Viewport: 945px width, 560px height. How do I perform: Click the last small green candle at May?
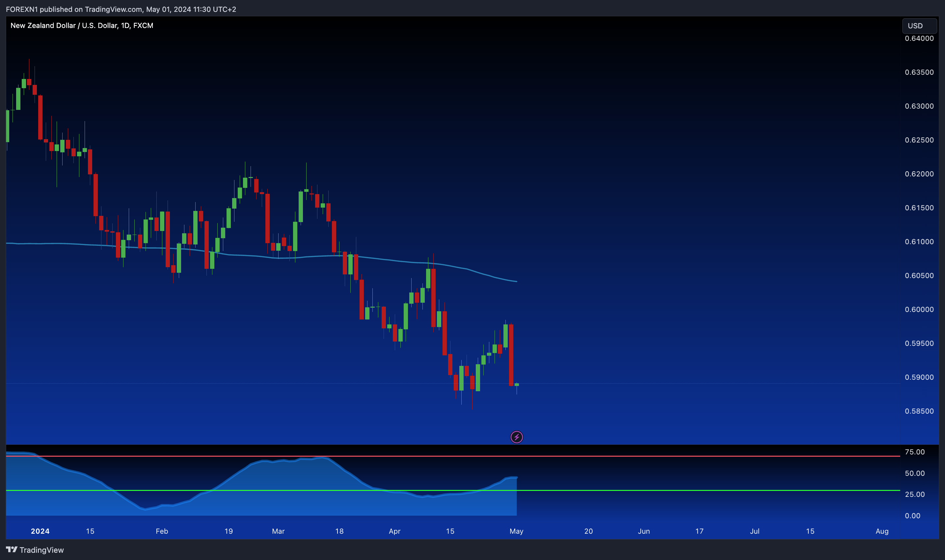(517, 385)
